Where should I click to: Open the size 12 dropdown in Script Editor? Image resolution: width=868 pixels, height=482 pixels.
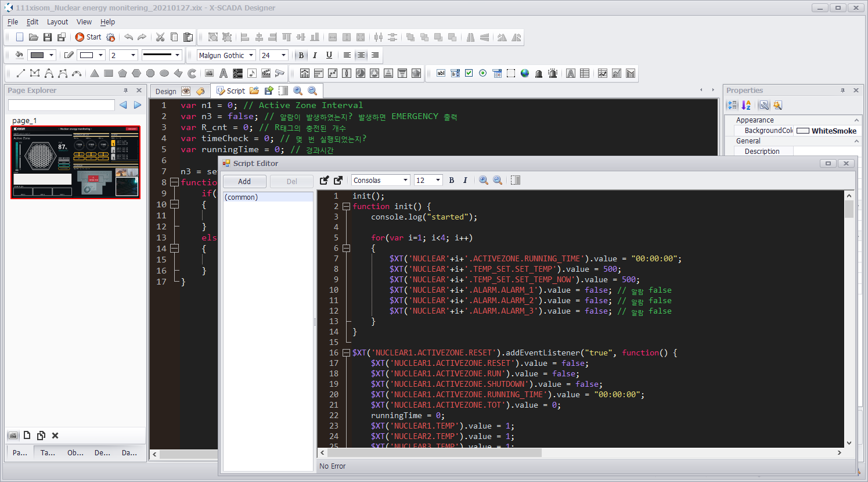[x=438, y=181]
